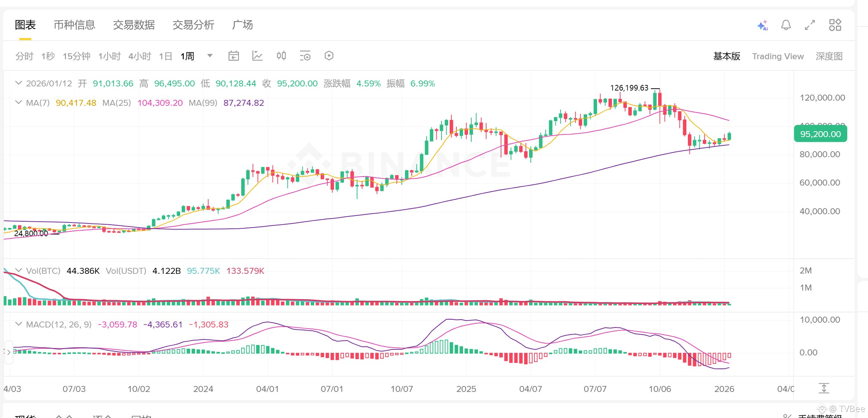The height and width of the screenshot is (418, 868).
Task: Click the axis auto-scale control at bottom right
Action: [x=824, y=388]
